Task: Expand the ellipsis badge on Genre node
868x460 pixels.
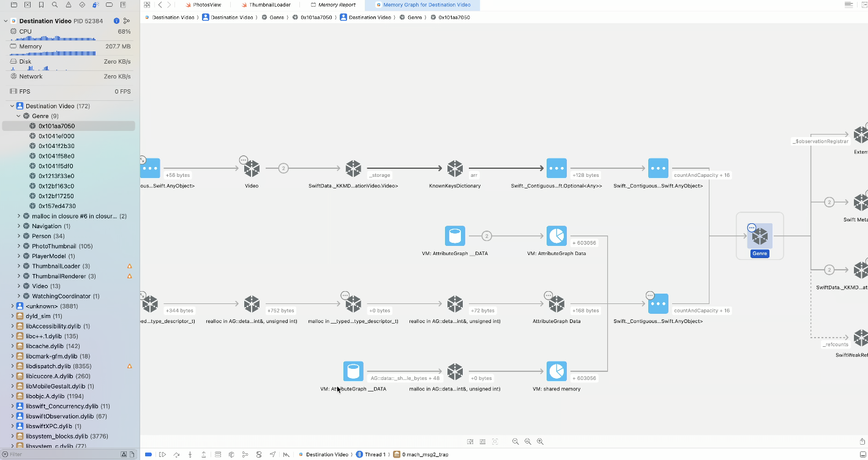Action: 752,228
